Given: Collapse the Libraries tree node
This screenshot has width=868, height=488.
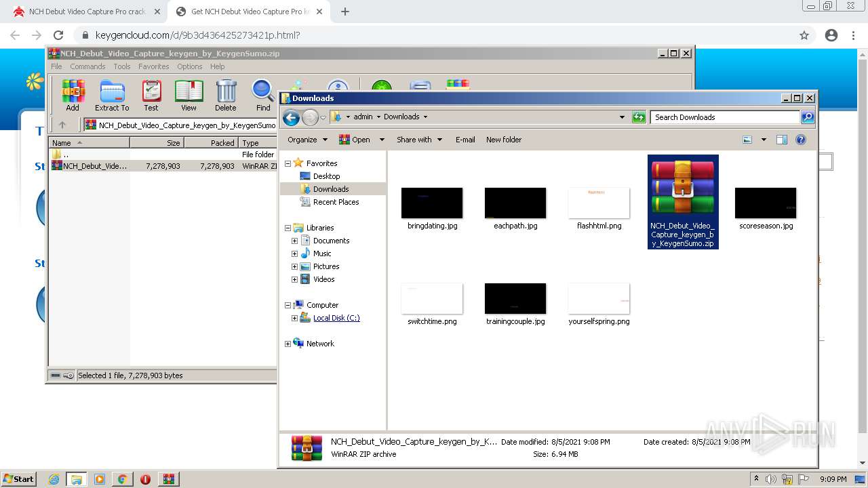Looking at the screenshot, I should pyautogui.click(x=288, y=228).
